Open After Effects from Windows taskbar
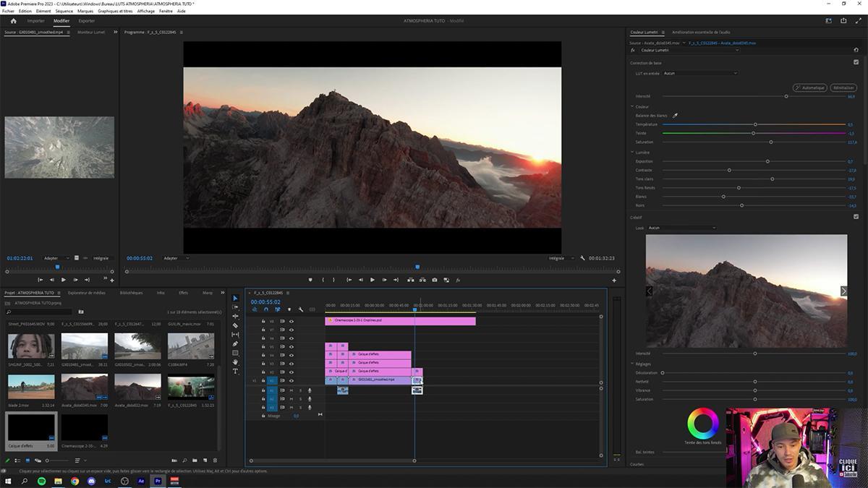The width and height of the screenshot is (868, 488). point(141,481)
